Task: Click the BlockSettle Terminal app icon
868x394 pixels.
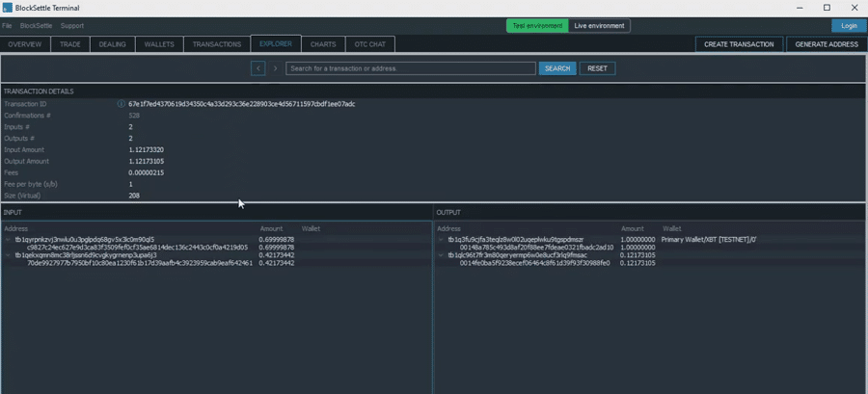Action: click(x=8, y=8)
